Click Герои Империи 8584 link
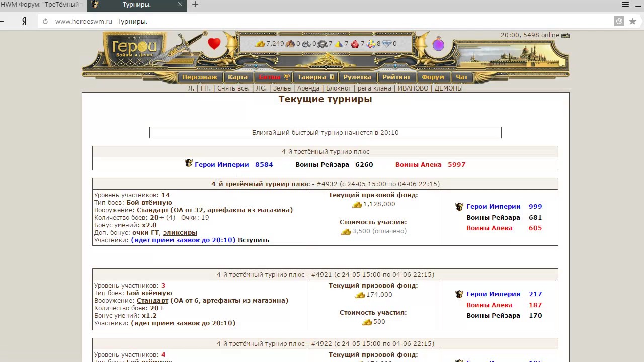Image resolution: width=644 pixels, height=362 pixels. [x=234, y=164]
